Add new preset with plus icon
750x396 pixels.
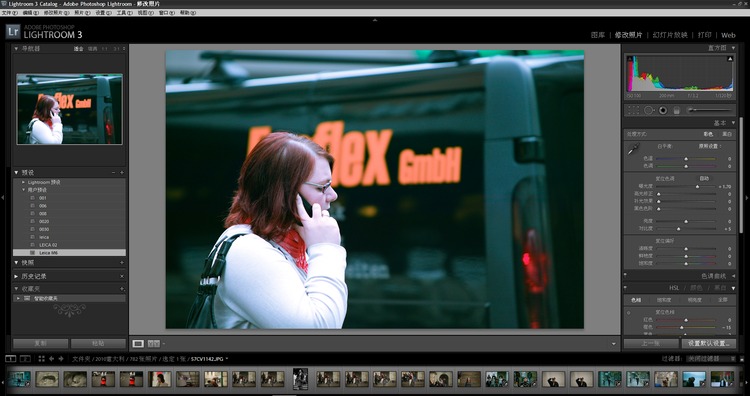pos(122,173)
